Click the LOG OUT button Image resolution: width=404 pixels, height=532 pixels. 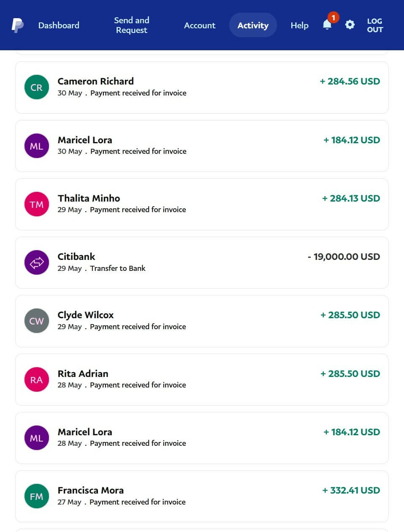374,25
